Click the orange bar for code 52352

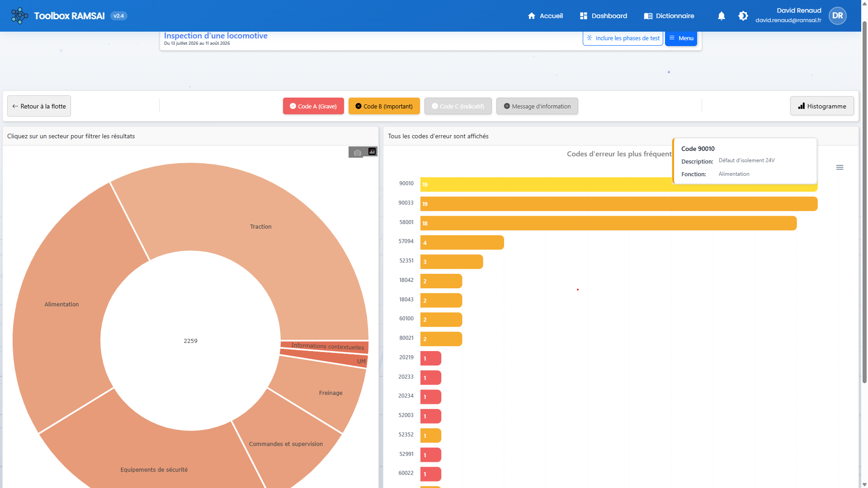click(x=431, y=436)
